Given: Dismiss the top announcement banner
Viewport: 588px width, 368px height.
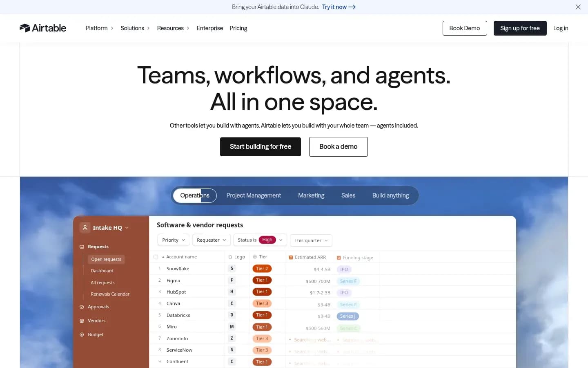Looking at the screenshot, I should 578,7.
